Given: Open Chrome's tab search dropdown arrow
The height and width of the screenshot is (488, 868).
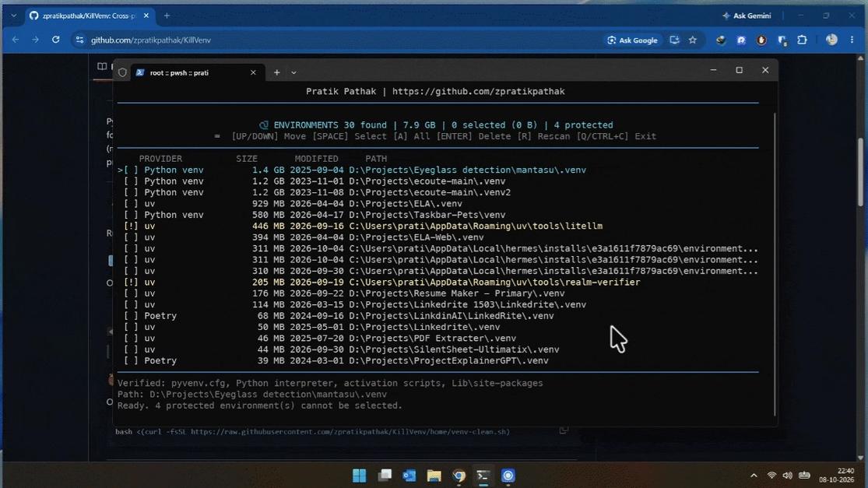Looking at the screenshot, I should coord(13,16).
